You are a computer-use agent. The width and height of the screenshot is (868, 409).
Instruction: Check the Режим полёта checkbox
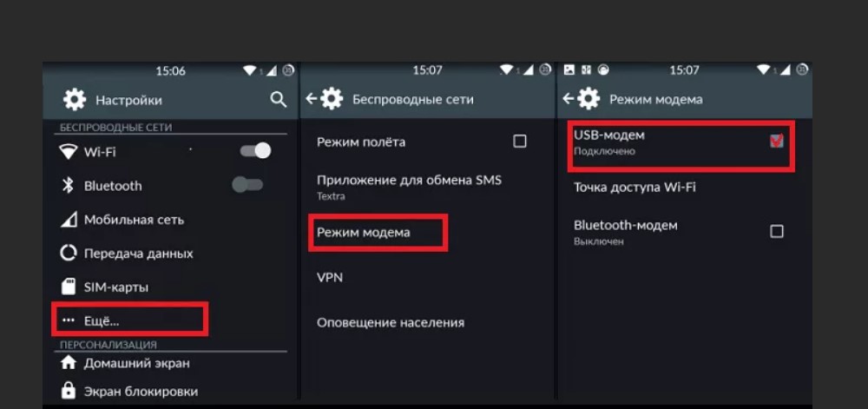pos(520,142)
